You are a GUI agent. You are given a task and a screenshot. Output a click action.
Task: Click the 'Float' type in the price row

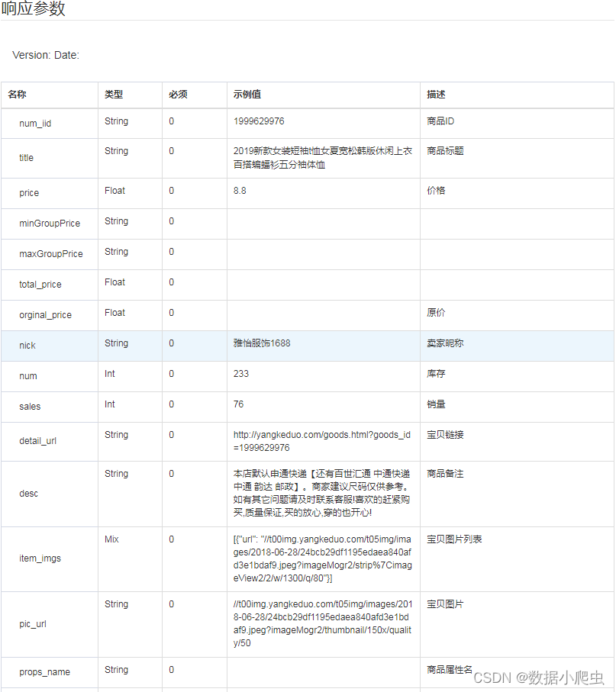tap(114, 191)
